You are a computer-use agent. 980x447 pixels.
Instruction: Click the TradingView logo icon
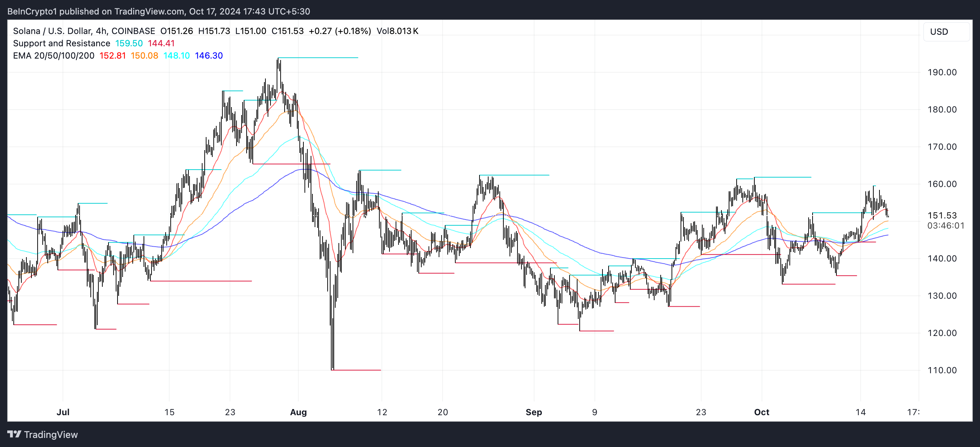click(14, 434)
